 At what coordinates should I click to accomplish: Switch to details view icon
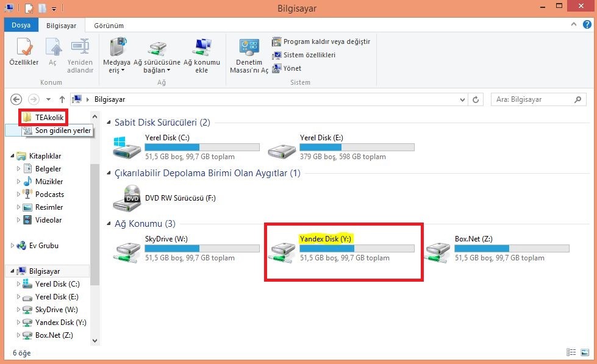pyautogui.click(x=571, y=352)
